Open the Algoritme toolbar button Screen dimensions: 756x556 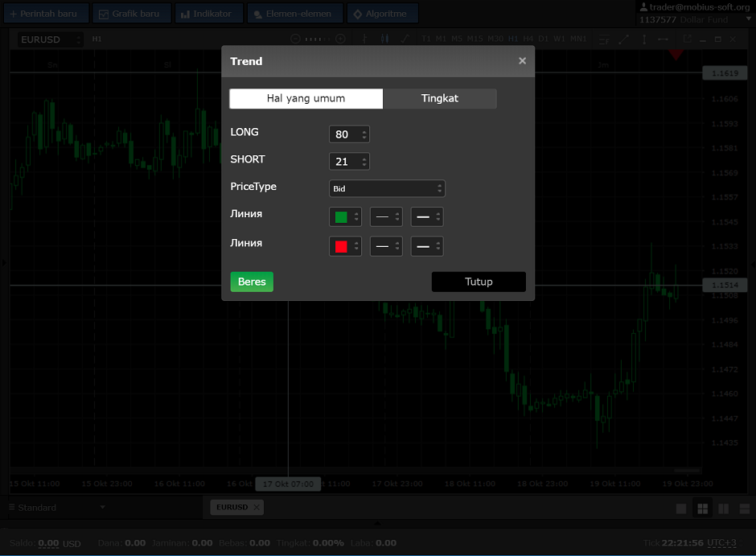(x=382, y=14)
